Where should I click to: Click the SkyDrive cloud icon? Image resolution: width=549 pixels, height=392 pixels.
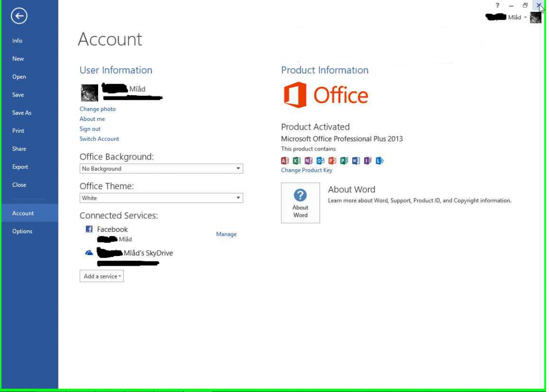[x=89, y=253]
